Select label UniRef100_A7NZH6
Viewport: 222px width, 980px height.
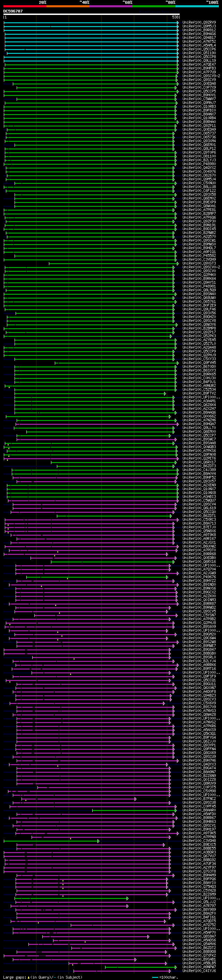click(199, 420)
